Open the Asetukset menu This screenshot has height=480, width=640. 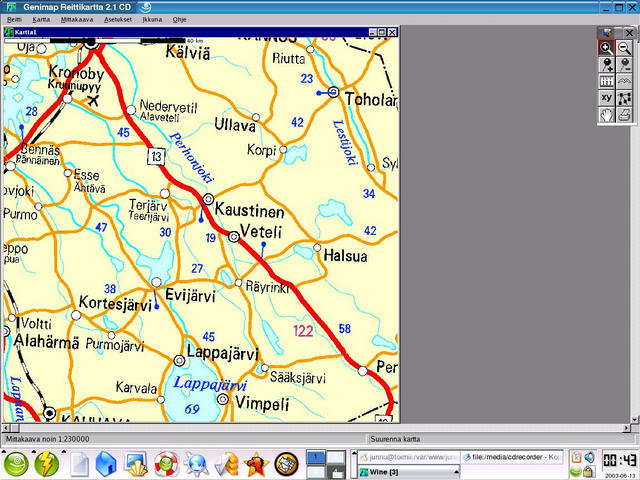[x=118, y=19]
